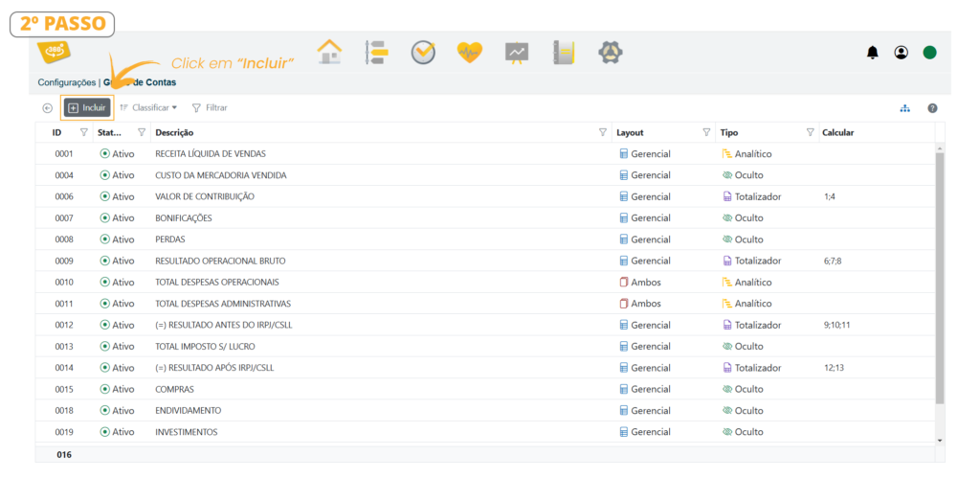This screenshot has height=501, width=980.
Task: Open the hierarchy tree view icon
Action: coord(905,108)
